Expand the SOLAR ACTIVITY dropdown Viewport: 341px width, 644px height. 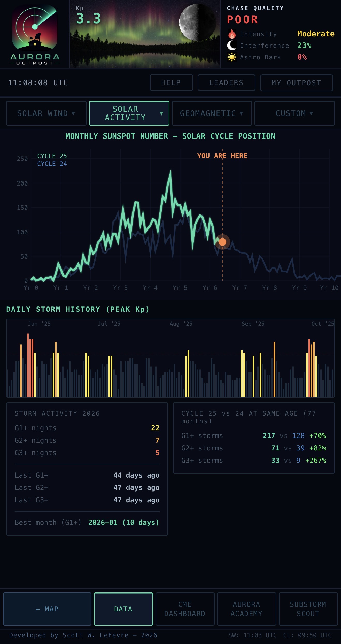coord(129,113)
